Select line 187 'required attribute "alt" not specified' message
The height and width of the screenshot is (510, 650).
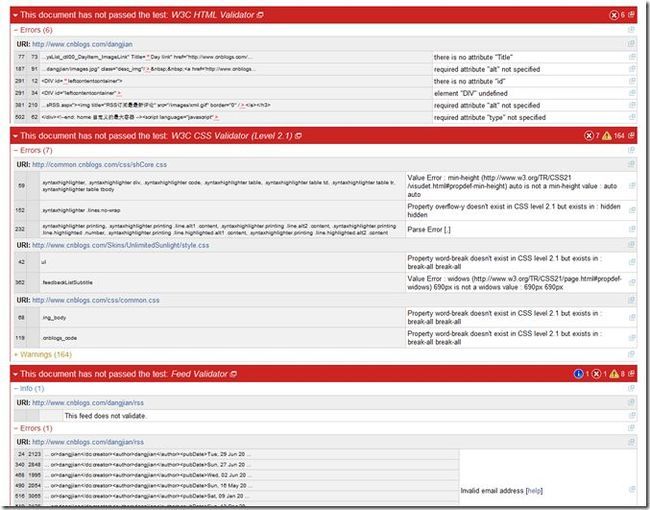pos(487,69)
